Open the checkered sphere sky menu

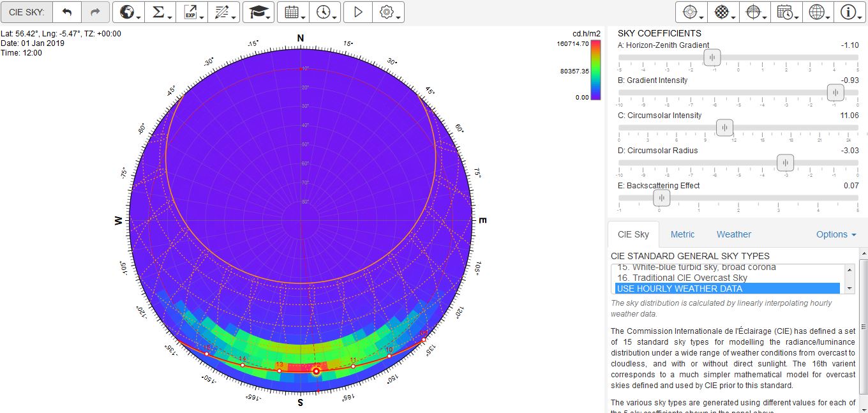pyautogui.click(x=723, y=12)
